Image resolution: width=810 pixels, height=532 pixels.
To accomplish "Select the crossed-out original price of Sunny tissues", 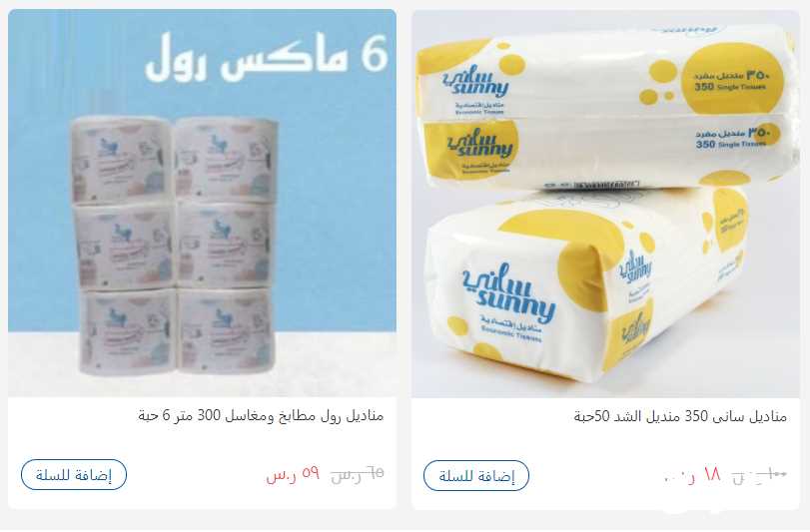I will tap(759, 475).
